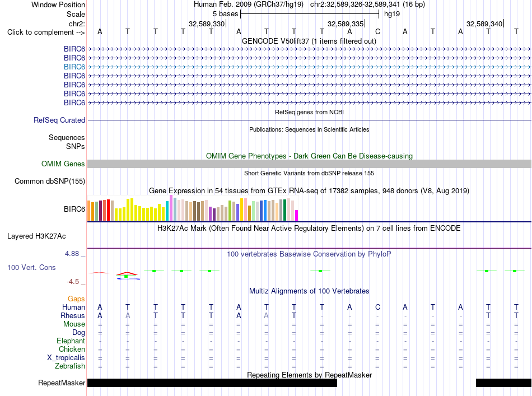Screen dimensions: 532x396
Task: Open 'Repeating Elements by RepeatMasker' title
Action: click(309, 375)
